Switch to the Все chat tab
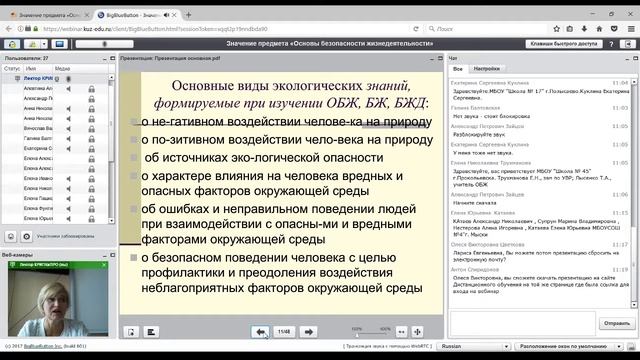This screenshot has width=640, height=360. [x=458, y=69]
